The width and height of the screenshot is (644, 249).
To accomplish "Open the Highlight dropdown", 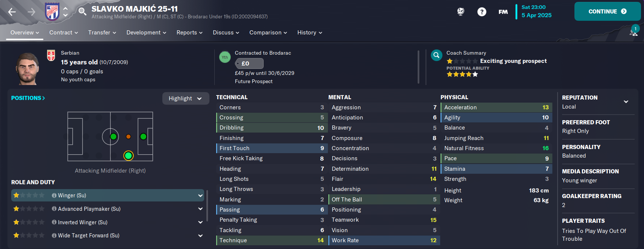I will (x=185, y=98).
